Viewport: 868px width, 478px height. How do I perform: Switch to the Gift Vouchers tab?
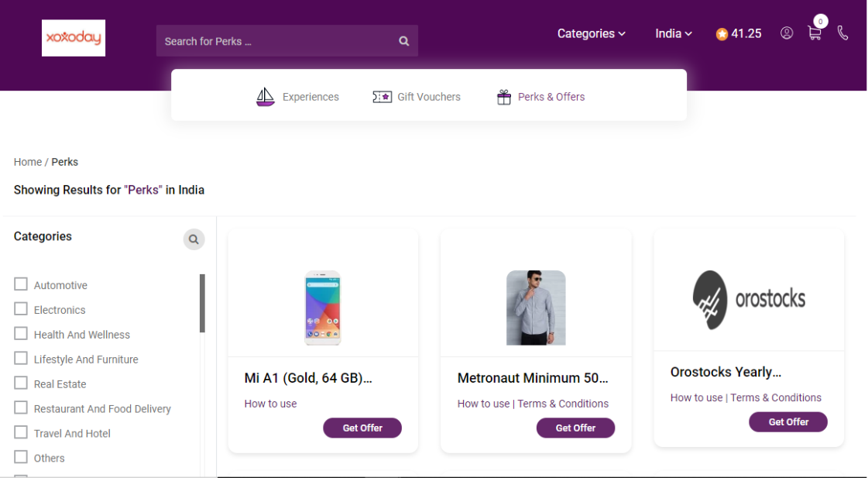point(417,97)
